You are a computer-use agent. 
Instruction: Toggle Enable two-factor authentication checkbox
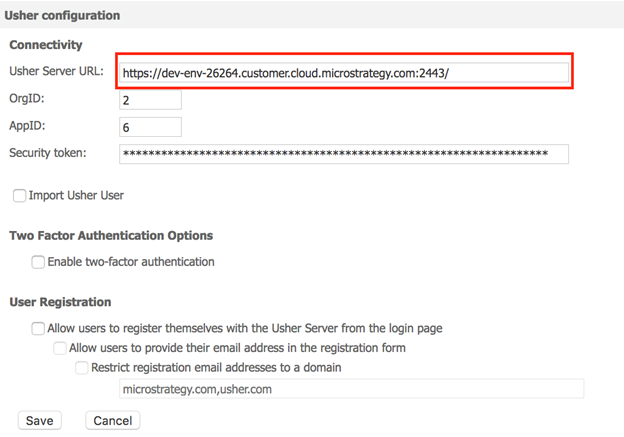click(x=38, y=262)
